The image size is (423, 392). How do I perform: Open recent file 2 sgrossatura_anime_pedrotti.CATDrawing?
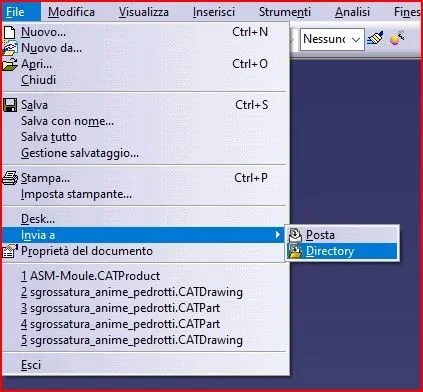coord(144,292)
